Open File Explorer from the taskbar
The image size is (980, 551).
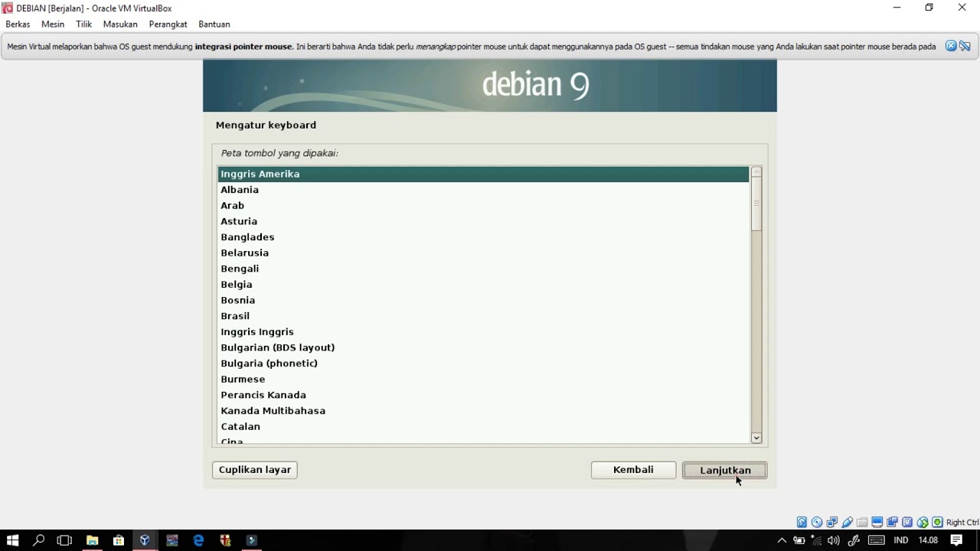coord(92,540)
